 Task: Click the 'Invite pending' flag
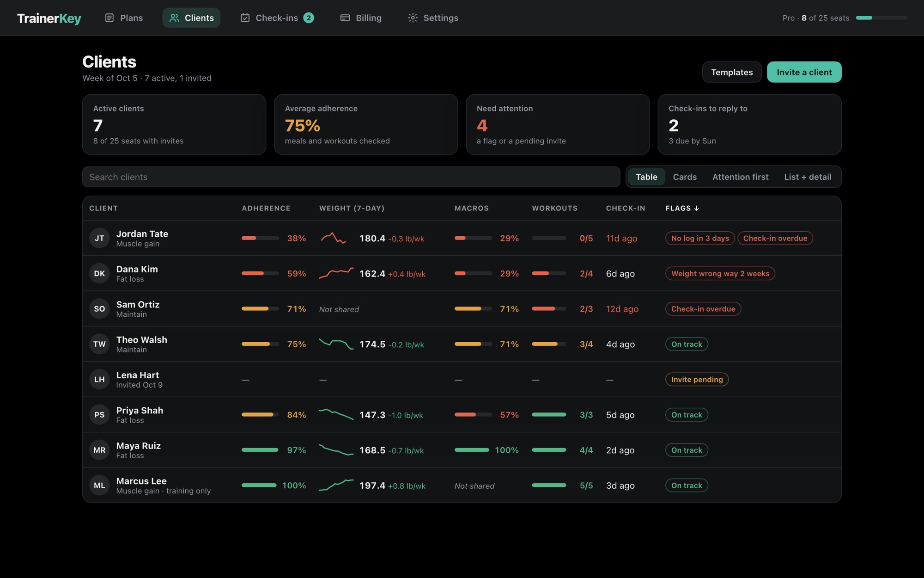[697, 379]
